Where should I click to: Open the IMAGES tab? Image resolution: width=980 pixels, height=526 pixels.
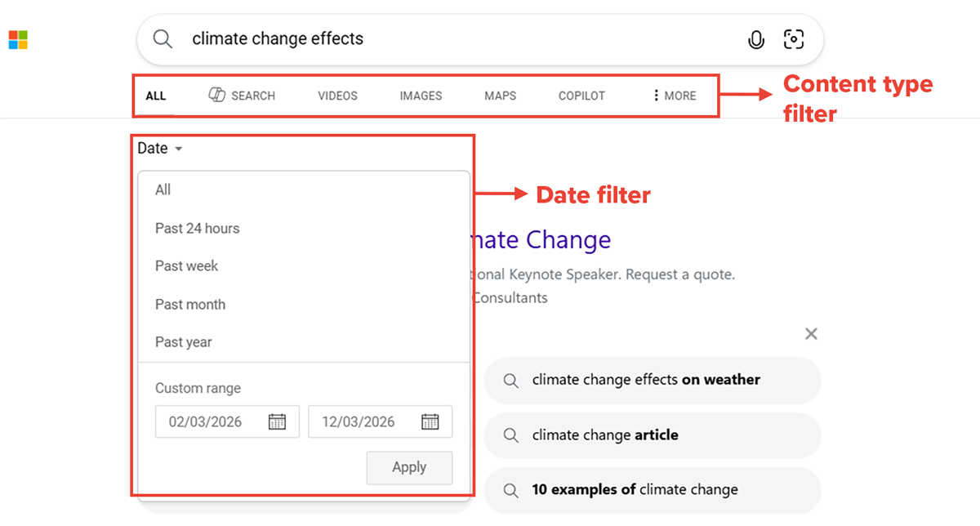pos(421,96)
